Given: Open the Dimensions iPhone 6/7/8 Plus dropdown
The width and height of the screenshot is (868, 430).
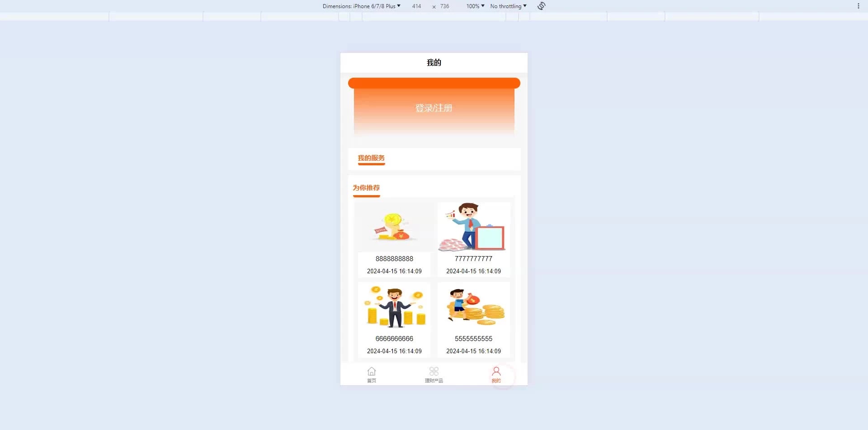Looking at the screenshot, I should pyautogui.click(x=362, y=6).
